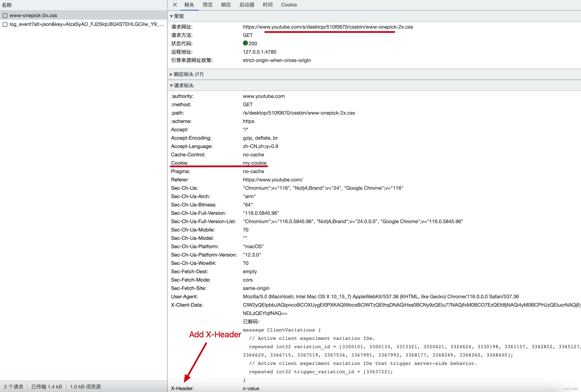Image resolution: width=581 pixels, height=392 pixels.
Task: Click the trigger_variation_id = [3363722] line
Action: pyautogui.click(x=321, y=372)
